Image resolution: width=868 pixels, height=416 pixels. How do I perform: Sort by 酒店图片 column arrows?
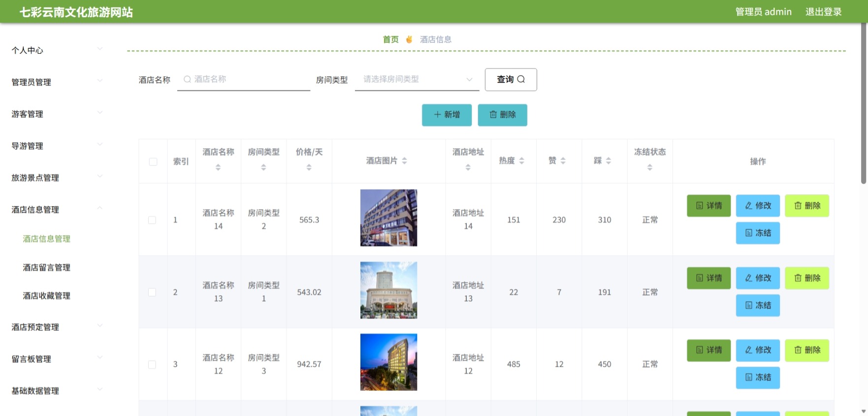click(x=404, y=161)
